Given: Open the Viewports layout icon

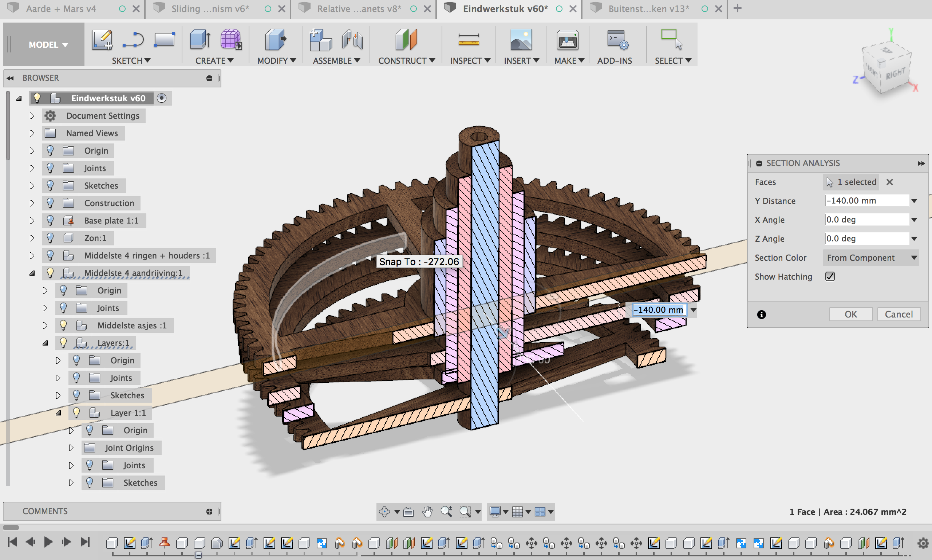Looking at the screenshot, I should coord(540,512).
